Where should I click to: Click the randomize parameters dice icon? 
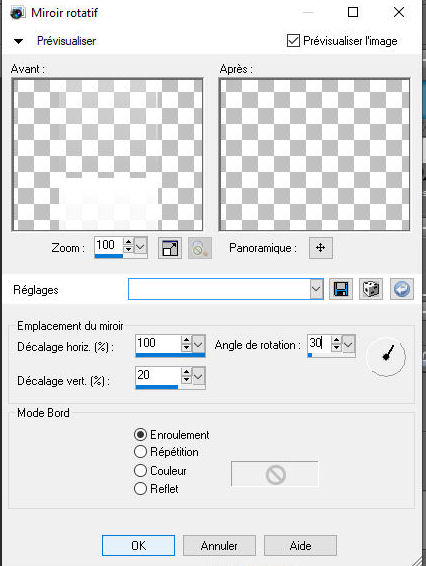pos(371,289)
